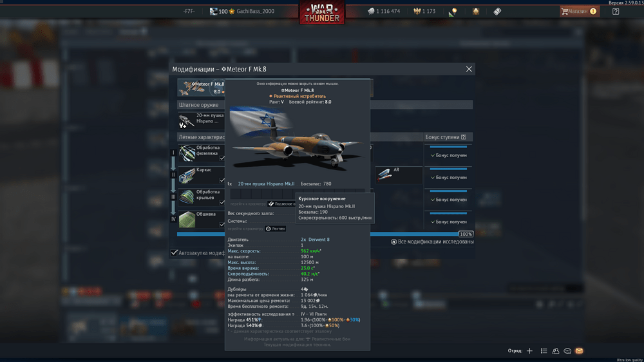Click the 23.0 с turn time value
This screenshot has width=644, height=362.
point(307,268)
